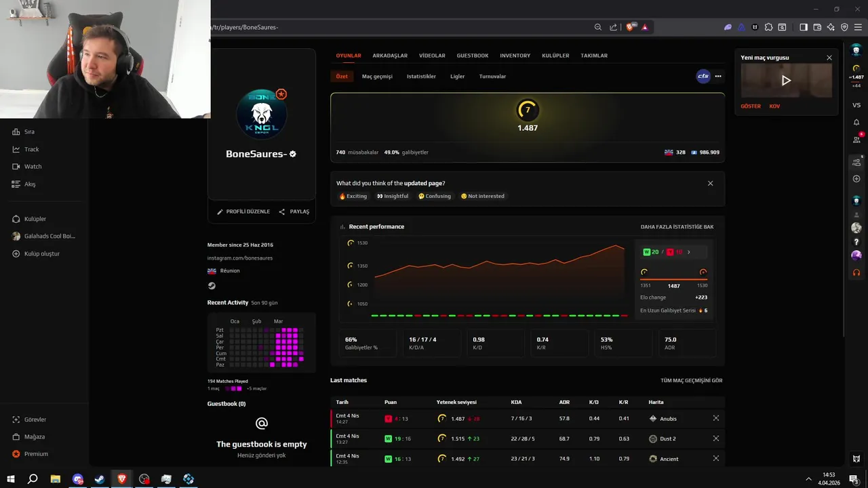Open the Brave Leo AI sparkle icon
868x488 pixels.
(x=831, y=27)
